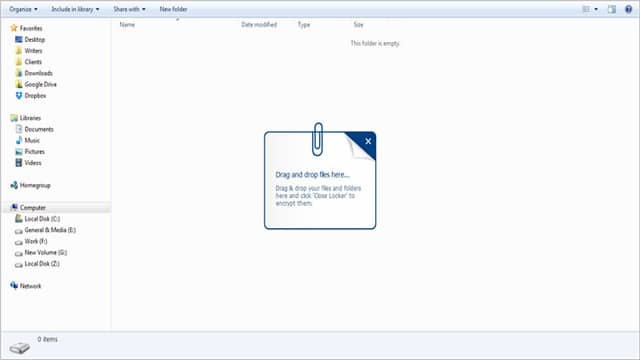This screenshot has width=640, height=360.
Task: Click the Dropbox icon
Action: click(x=19, y=96)
